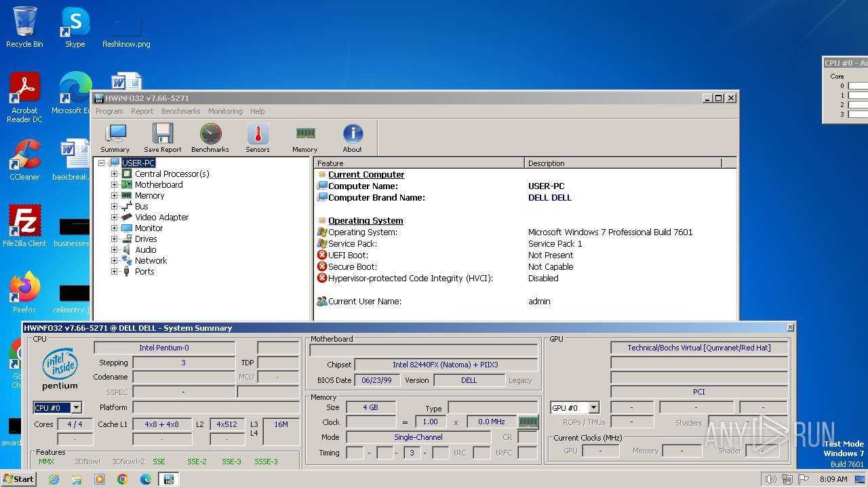868x488 pixels.
Task: Open the Chrome icon on the taskbar
Action: [123, 479]
